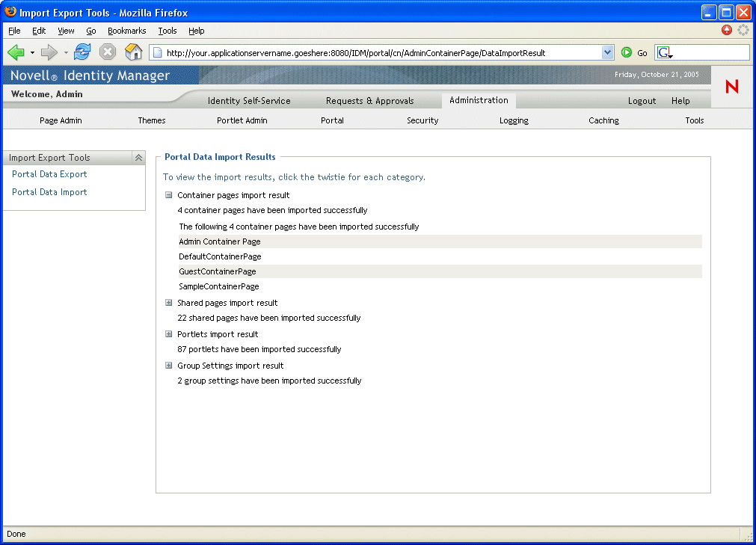
Task: Select the Admin Container Page row
Action: coord(440,241)
